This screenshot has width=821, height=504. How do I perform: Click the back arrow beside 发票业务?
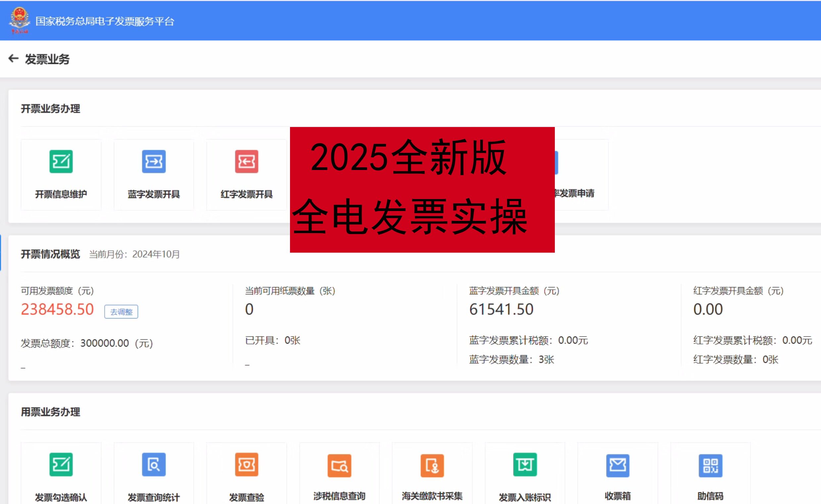click(x=13, y=59)
